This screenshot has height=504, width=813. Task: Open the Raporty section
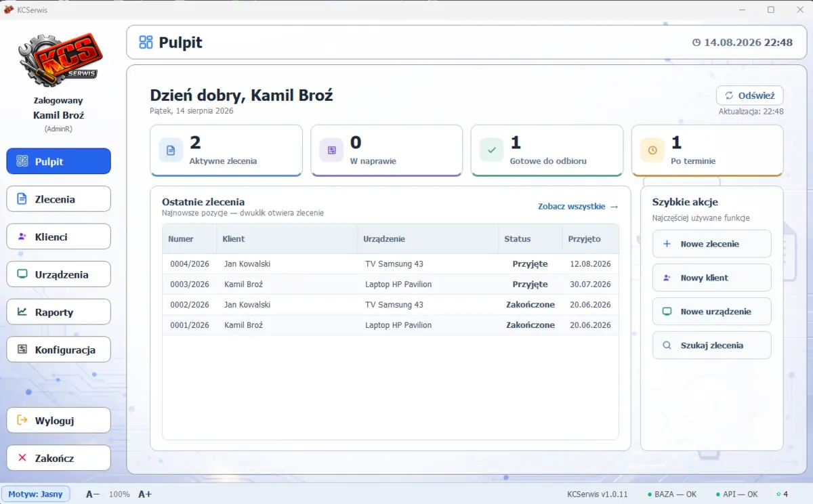pyautogui.click(x=59, y=312)
